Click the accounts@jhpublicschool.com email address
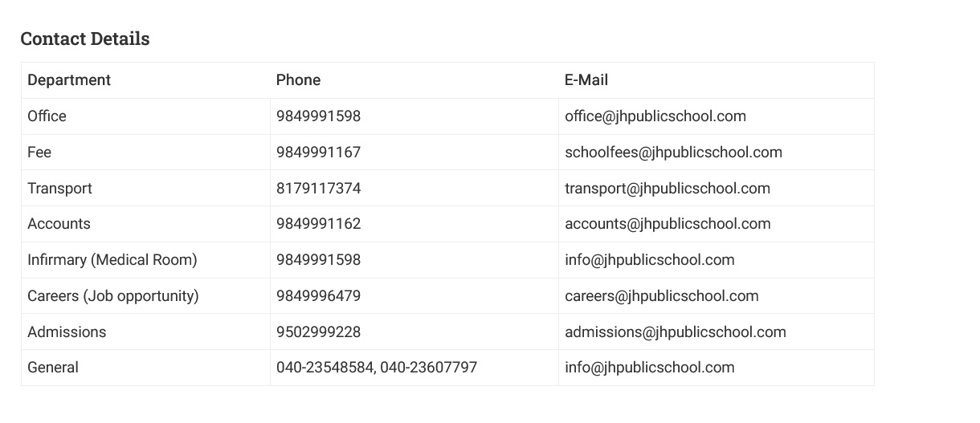The image size is (980, 423). [668, 224]
